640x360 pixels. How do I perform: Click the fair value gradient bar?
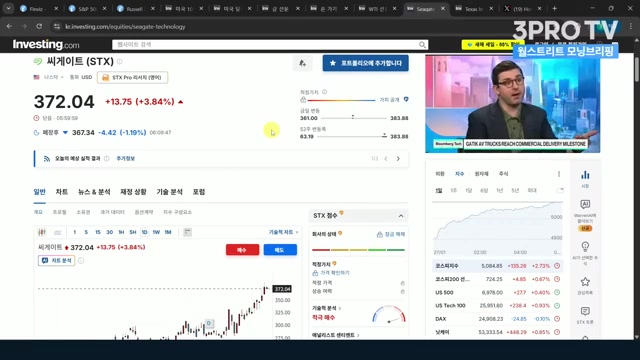coord(341,100)
